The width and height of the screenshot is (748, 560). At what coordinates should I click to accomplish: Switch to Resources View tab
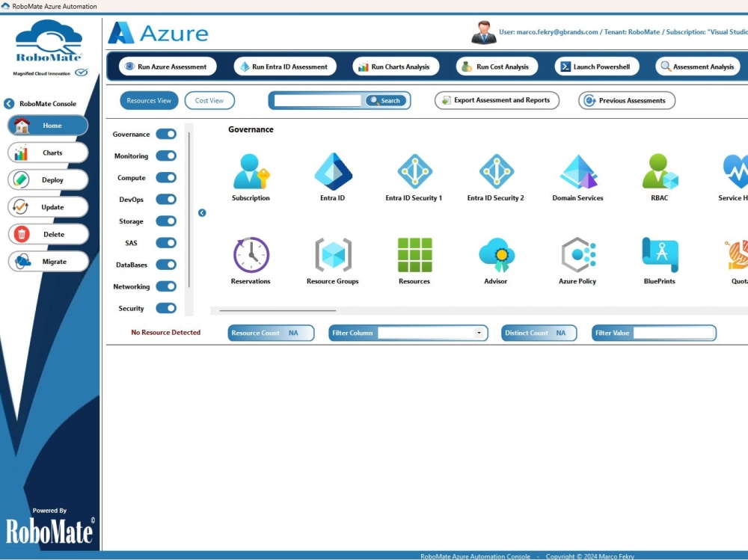tap(149, 101)
